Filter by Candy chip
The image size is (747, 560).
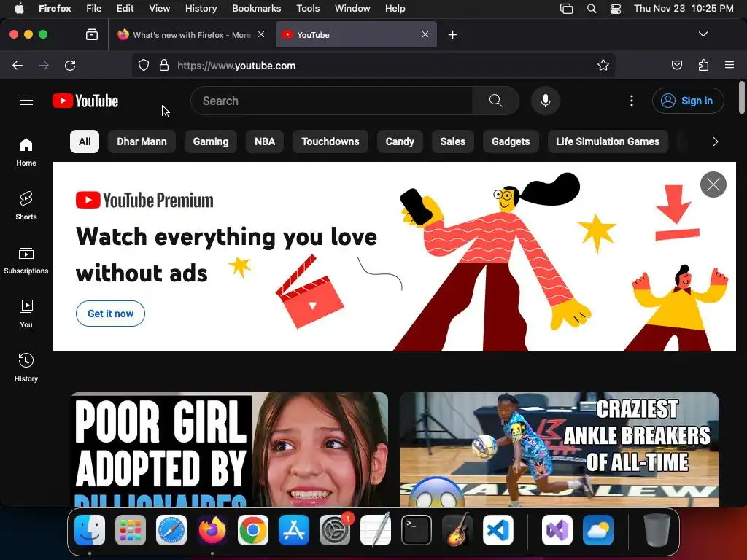coord(400,141)
